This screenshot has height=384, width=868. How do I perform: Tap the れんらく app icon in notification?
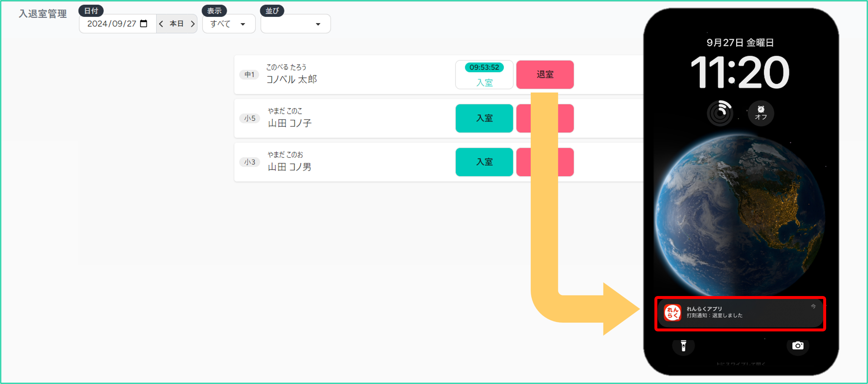click(x=672, y=313)
